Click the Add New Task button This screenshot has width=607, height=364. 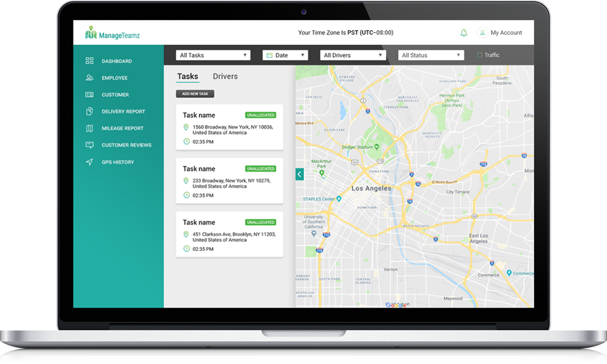tap(195, 94)
